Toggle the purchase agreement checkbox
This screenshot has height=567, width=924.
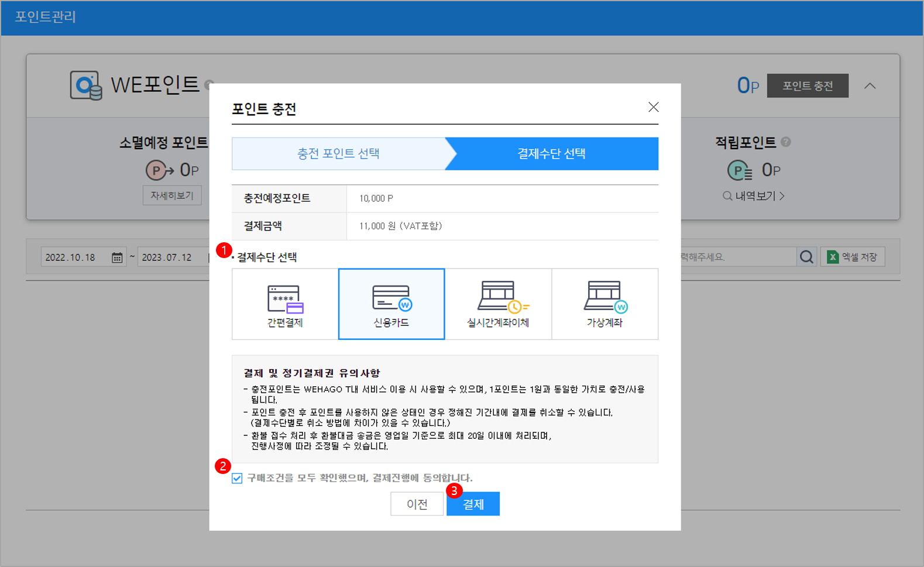pos(237,478)
